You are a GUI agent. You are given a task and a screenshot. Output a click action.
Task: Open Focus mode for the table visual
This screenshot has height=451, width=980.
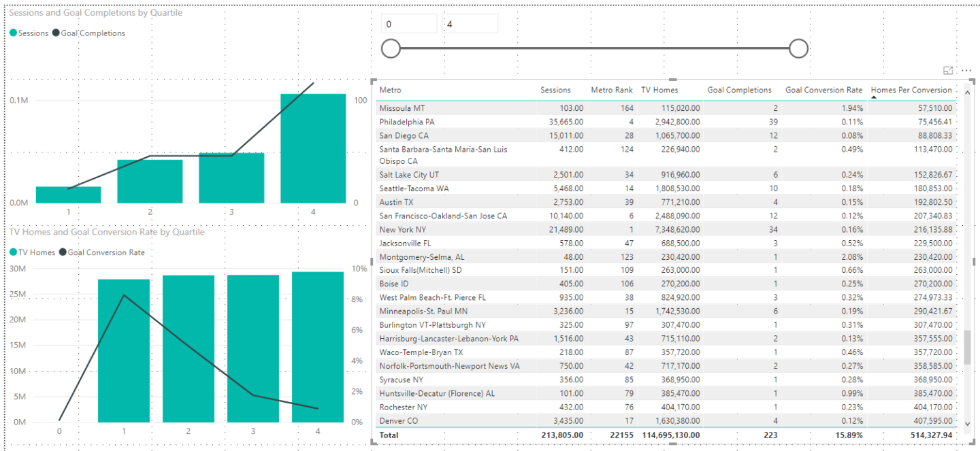[x=949, y=71]
